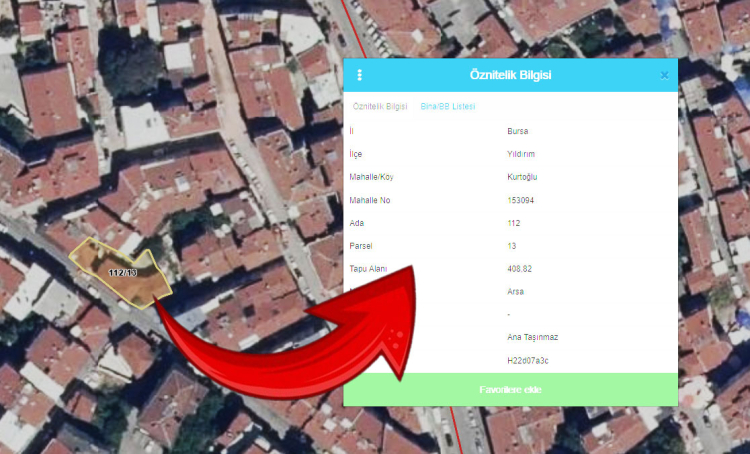Click the Mahalle/Köy field label
The image size is (750, 454).
pos(372,177)
